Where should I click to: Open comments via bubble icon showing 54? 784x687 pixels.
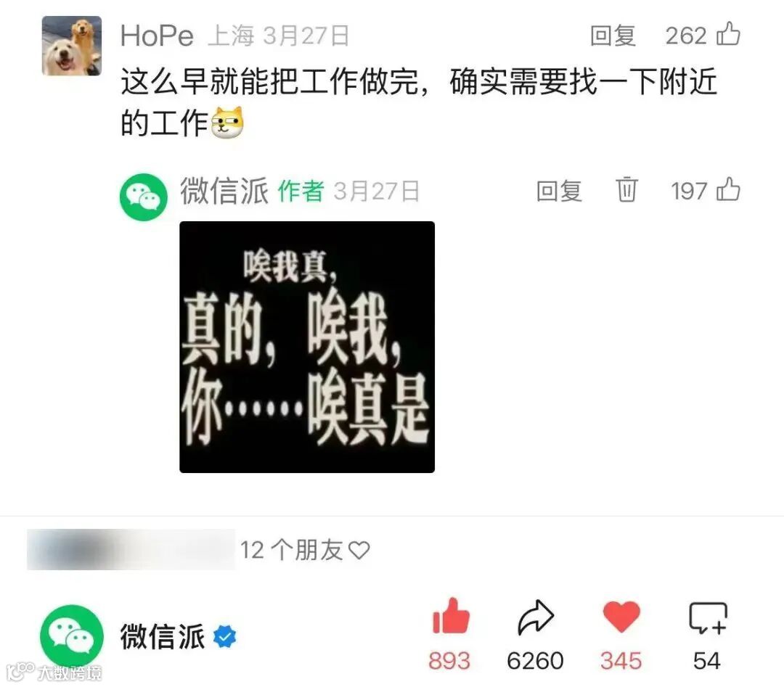coord(708,618)
